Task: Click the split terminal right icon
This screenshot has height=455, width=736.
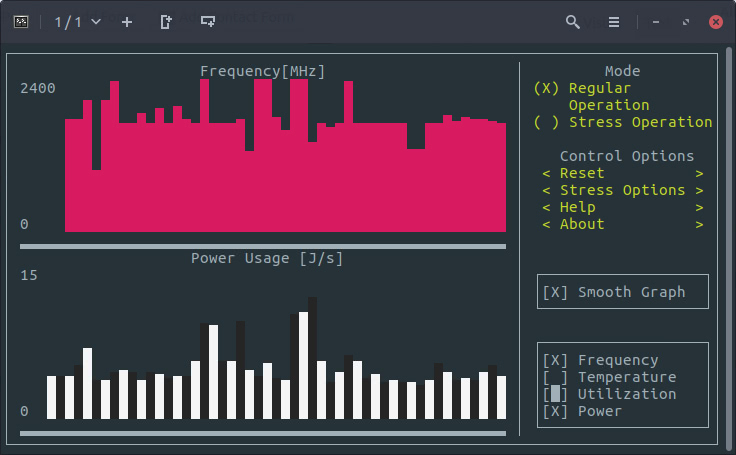Action: pos(167,21)
